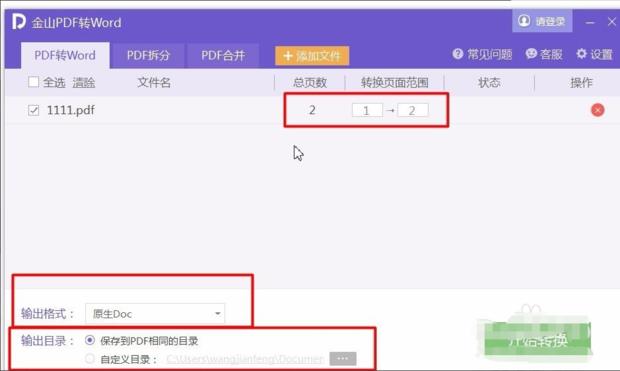The image size is (620, 371).
Task: Click the 状态 column header
Action: tap(489, 83)
